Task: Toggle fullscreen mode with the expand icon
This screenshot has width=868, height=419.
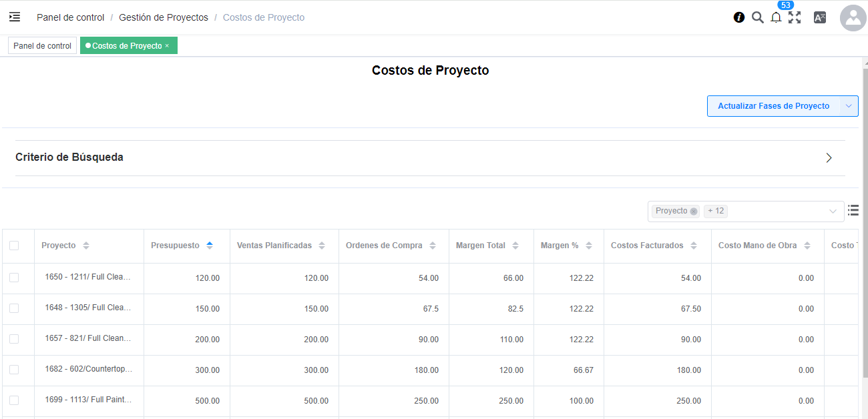Action: (x=795, y=17)
